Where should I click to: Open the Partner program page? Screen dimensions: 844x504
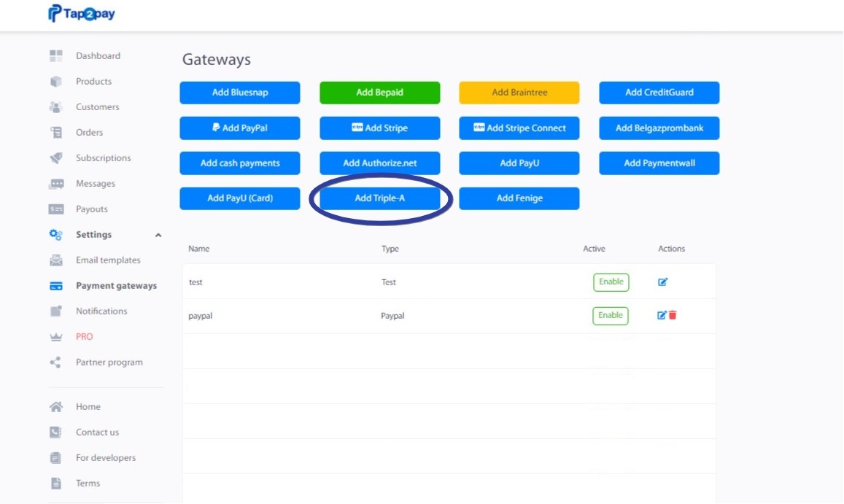click(x=109, y=363)
